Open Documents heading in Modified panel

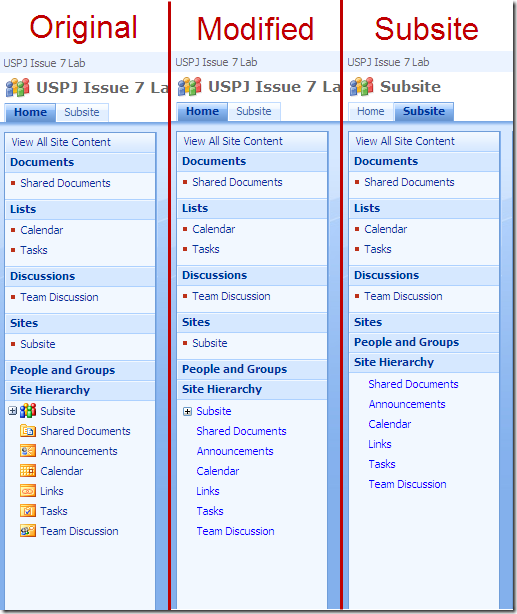tap(214, 161)
